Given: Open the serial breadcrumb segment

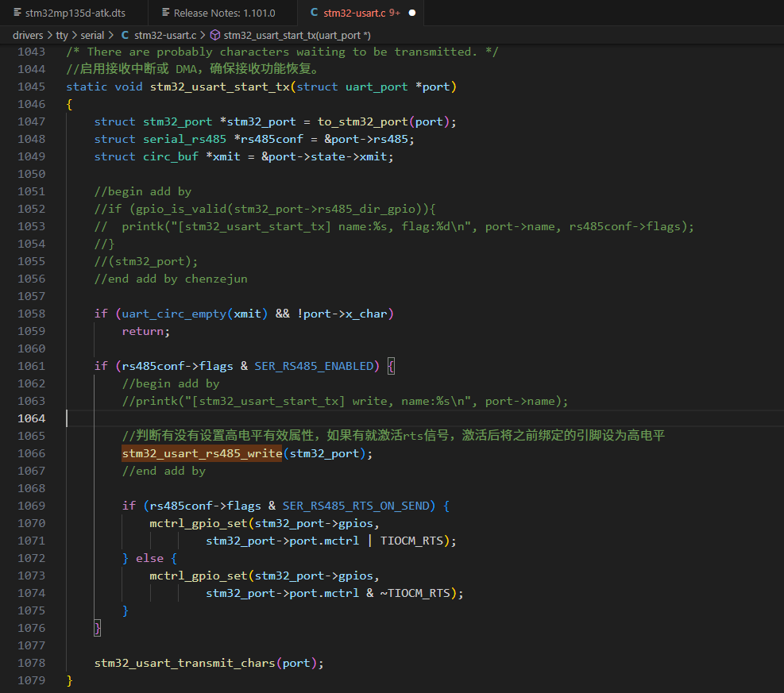Looking at the screenshot, I should [x=92, y=36].
